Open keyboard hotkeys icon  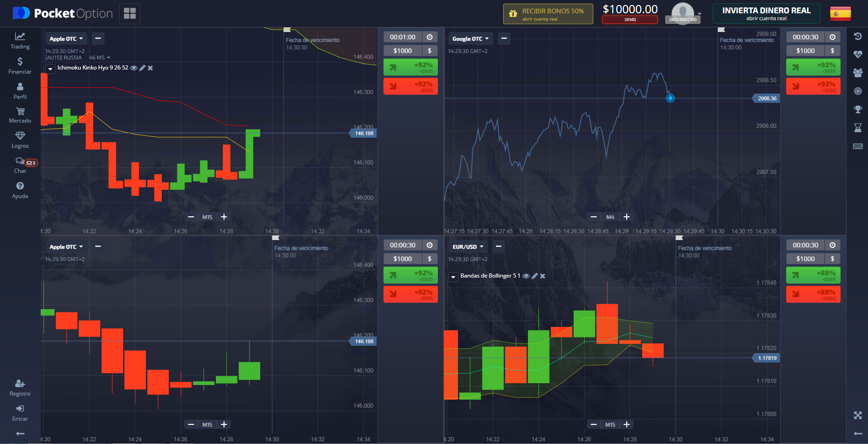click(858, 146)
